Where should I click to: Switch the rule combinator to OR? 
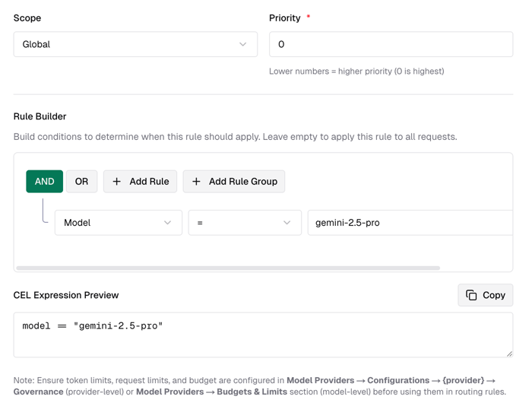click(81, 182)
